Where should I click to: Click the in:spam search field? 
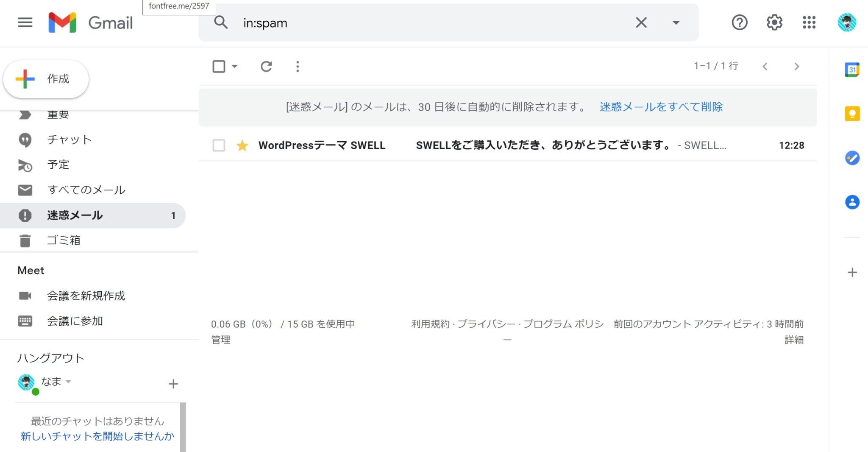[424, 23]
